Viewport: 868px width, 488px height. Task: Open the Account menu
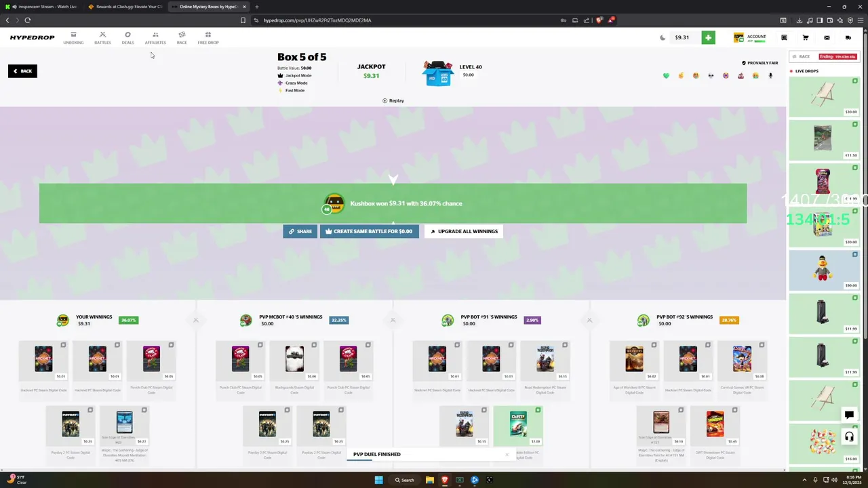(750, 38)
